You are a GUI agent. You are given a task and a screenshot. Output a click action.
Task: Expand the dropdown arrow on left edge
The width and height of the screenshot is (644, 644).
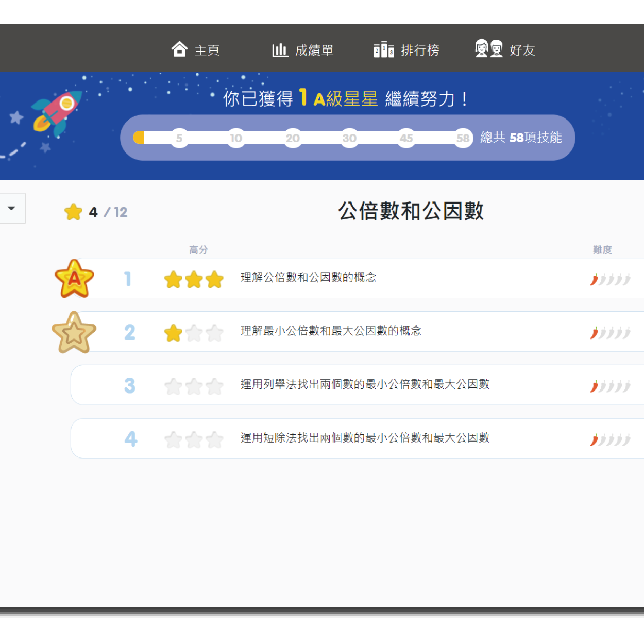coord(11,208)
